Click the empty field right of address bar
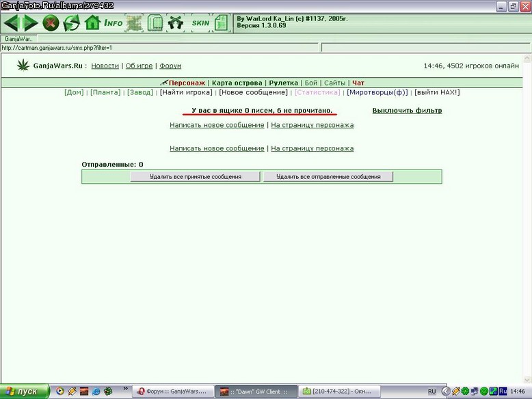This screenshot has width=532, height=399. tap(425, 48)
